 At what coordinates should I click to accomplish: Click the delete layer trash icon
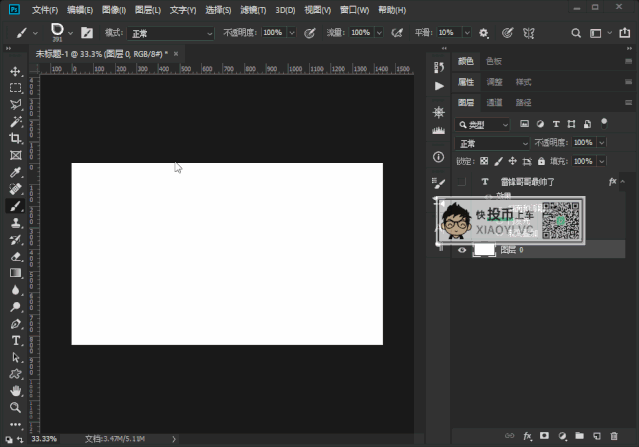point(613,436)
